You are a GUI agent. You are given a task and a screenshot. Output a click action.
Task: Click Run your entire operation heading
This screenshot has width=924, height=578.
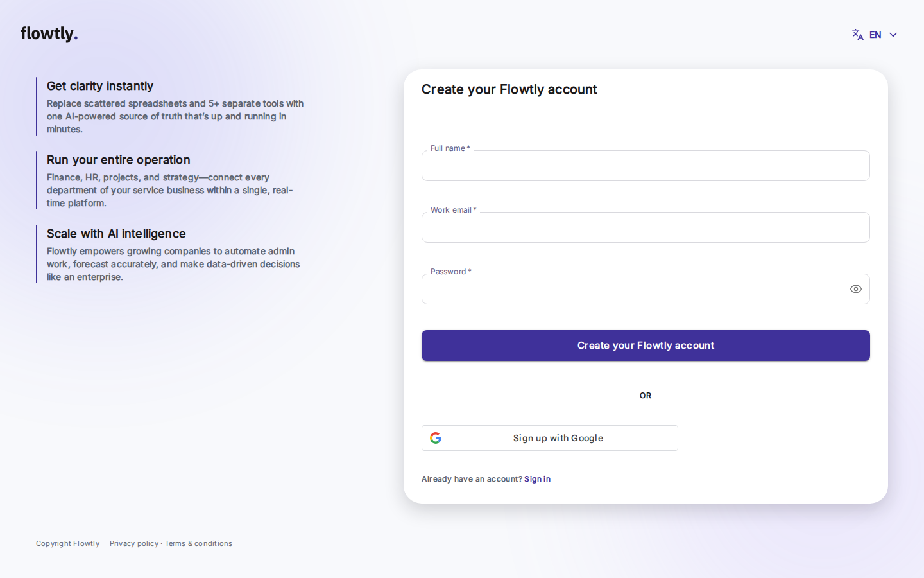(119, 160)
